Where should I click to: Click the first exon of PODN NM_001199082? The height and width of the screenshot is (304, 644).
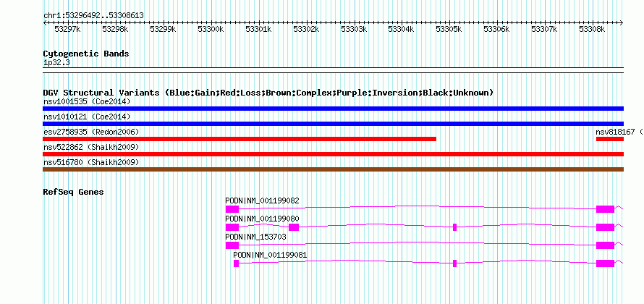tap(232, 209)
